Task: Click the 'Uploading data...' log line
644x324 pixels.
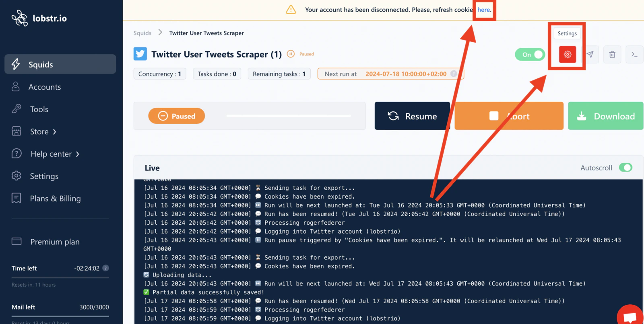Action: point(177,275)
